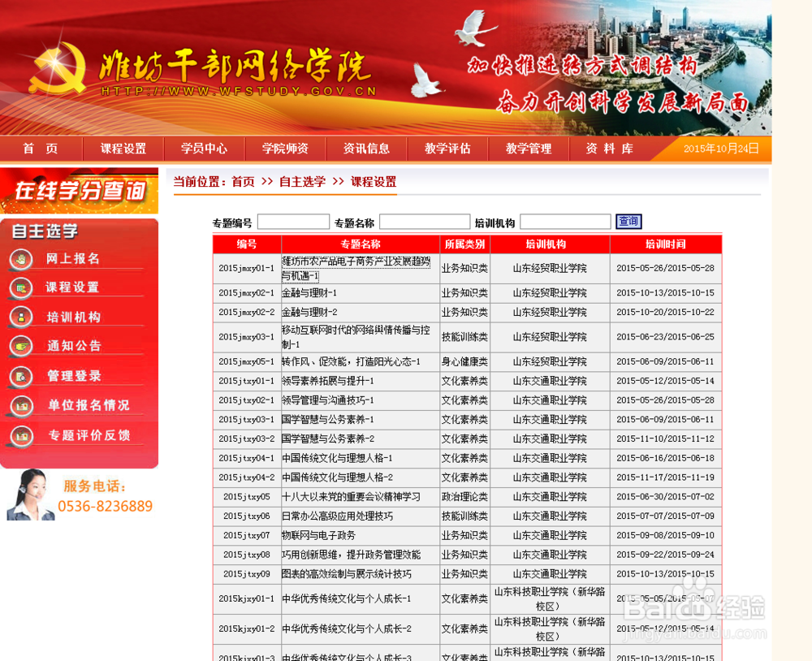Viewport: 812px width, 661px height.
Task: Open the 首页 navigation menu
Action: 41,149
